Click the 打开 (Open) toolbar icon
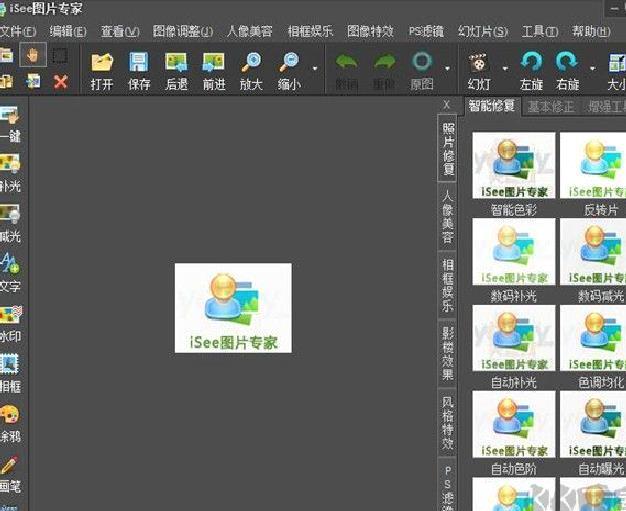This screenshot has width=626, height=511. click(x=102, y=63)
